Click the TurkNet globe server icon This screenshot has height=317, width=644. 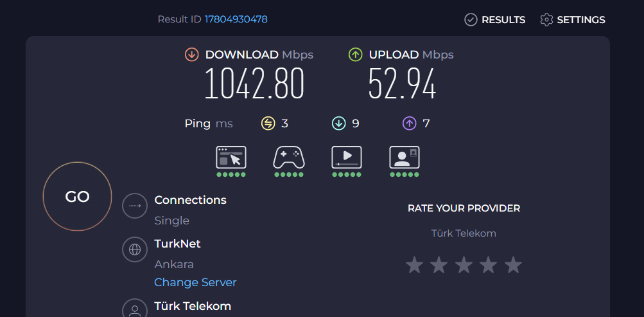tap(135, 249)
